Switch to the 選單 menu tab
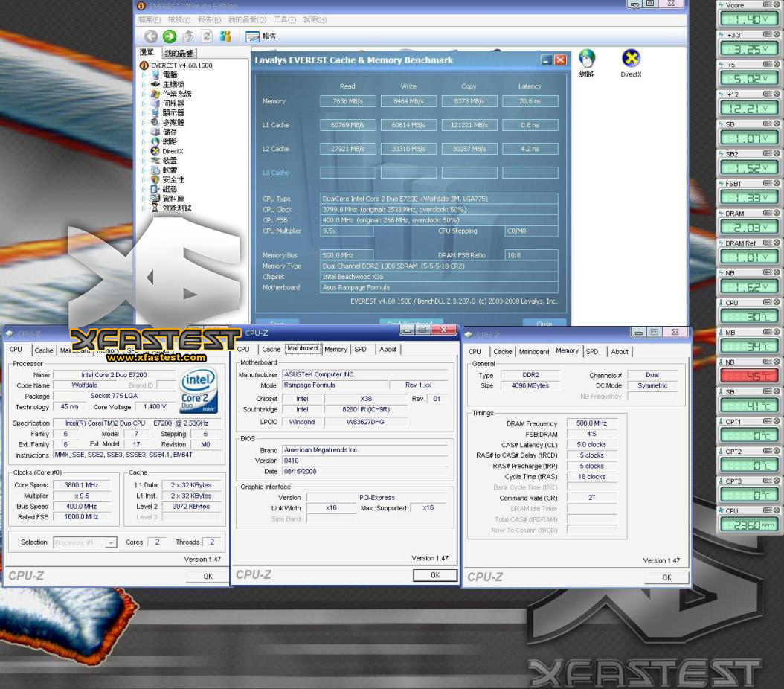This screenshot has height=689, width=784. 147,53
